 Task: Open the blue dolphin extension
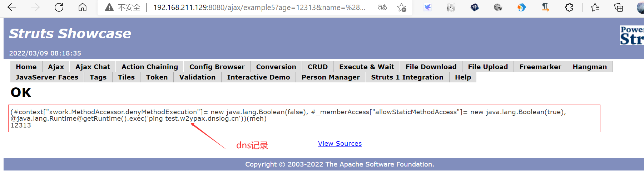(522, 8)
